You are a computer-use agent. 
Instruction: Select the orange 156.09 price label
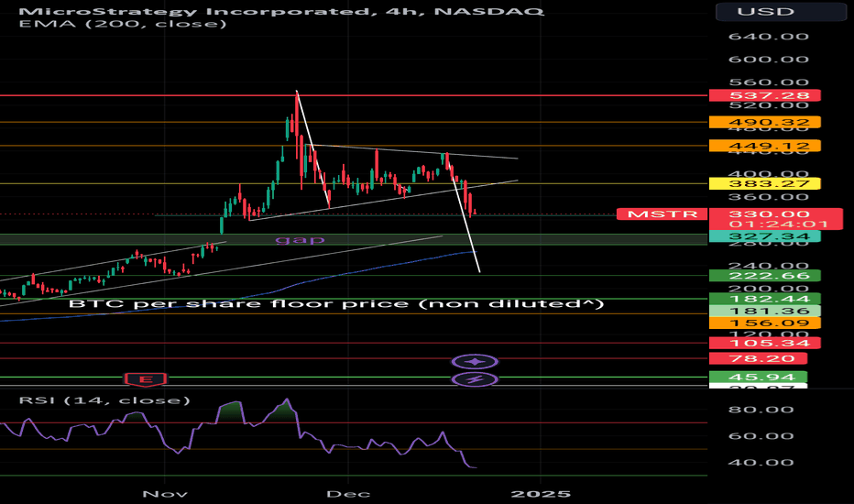pyautogui.click(x=765, y=323)
